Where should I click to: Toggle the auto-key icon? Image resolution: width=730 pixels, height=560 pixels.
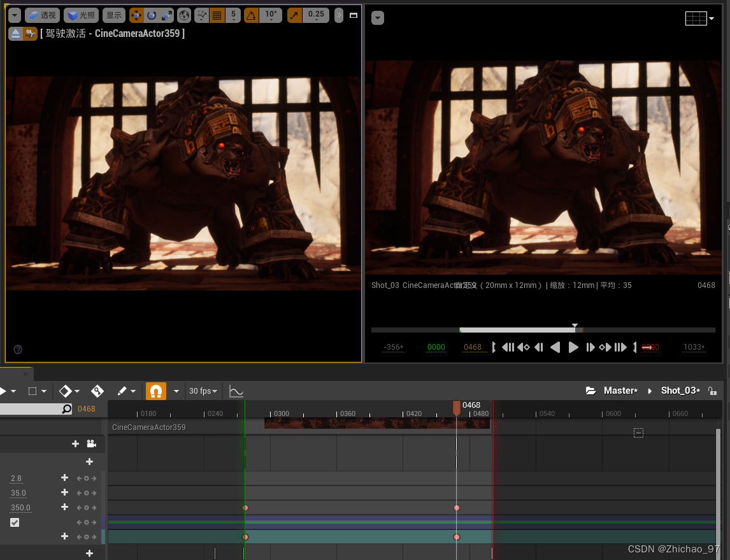click(x=97, y=391)
